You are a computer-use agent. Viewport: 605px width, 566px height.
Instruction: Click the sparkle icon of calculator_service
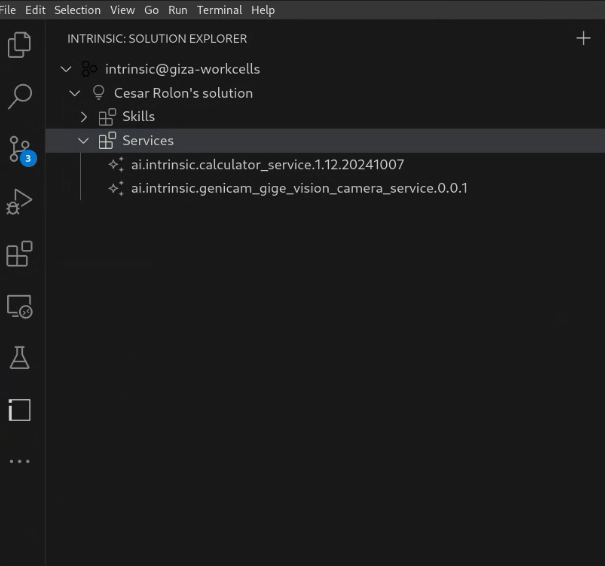coord(116,165)
